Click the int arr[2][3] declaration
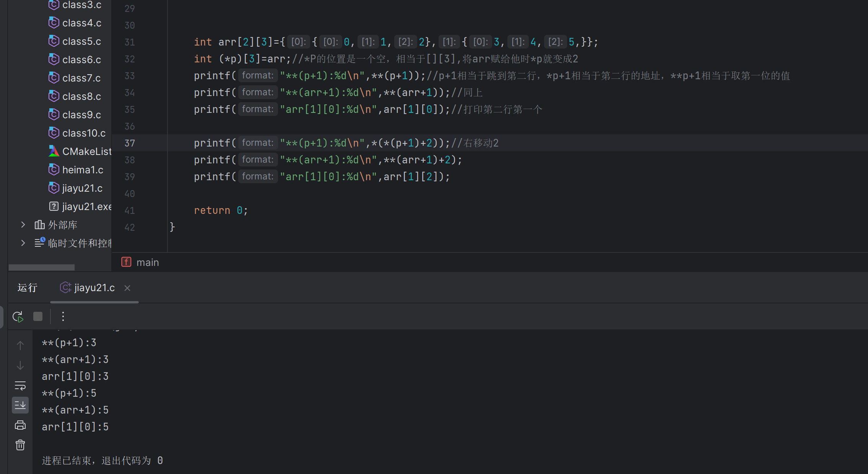 (396, 42)
